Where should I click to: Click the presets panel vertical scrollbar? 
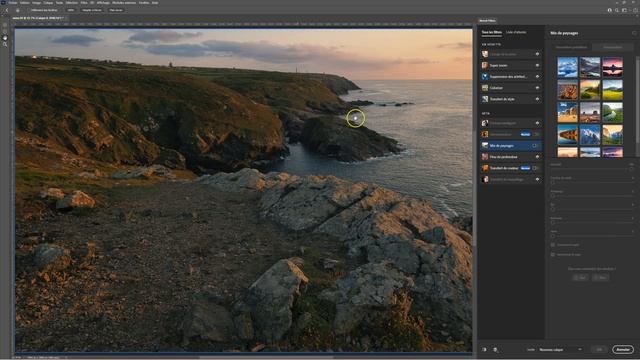tap(637, 100)
